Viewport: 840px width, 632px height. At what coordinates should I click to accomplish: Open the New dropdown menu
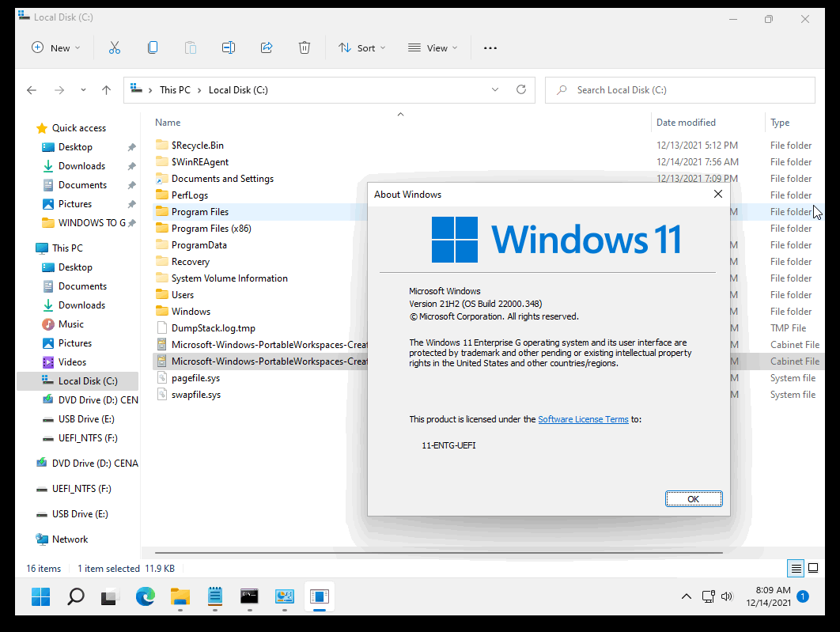(56, 47)
